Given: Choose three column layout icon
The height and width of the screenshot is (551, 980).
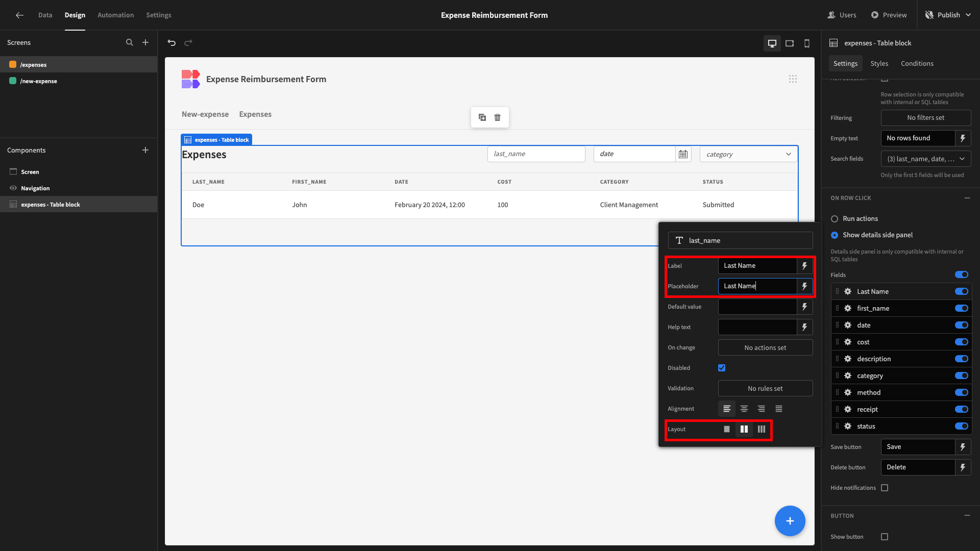Looking at the screenshot, I should (762, 429).
